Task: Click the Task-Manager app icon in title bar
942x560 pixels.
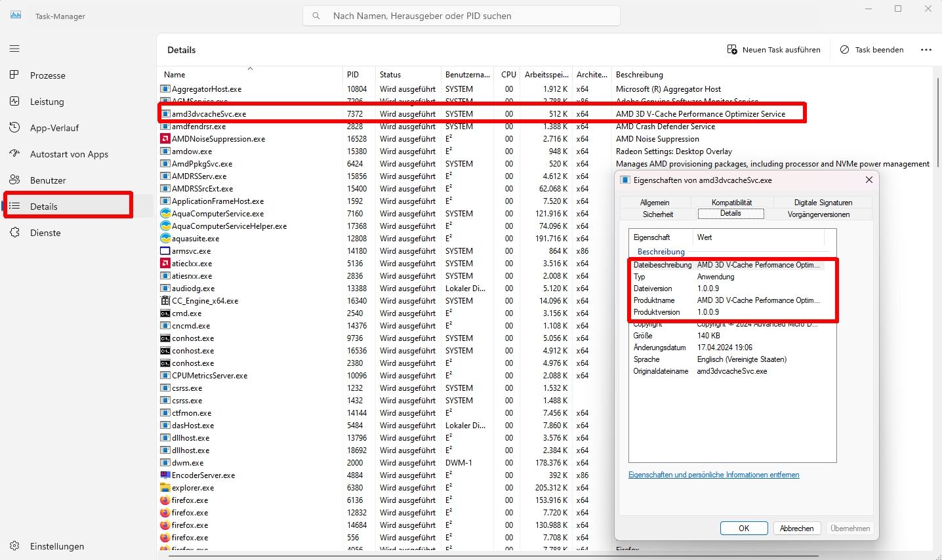Action: point(14,15)
